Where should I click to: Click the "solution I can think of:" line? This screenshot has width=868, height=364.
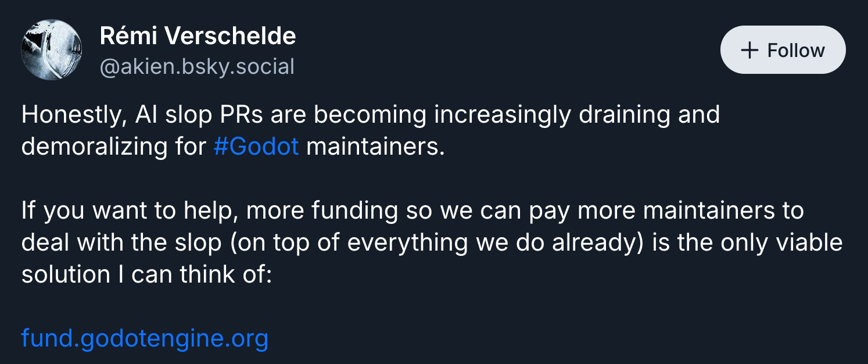point(146,274)
